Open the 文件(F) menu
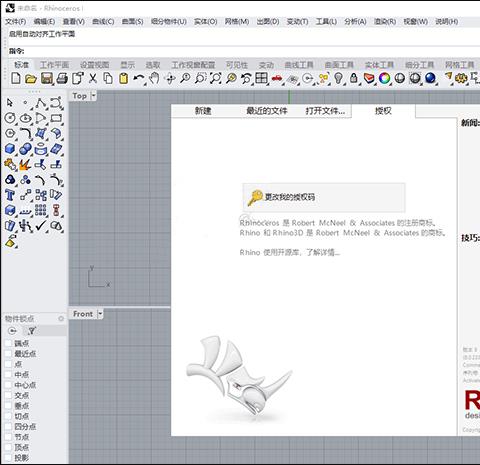The width and height of the screenshot is (480, 465). 16,22
